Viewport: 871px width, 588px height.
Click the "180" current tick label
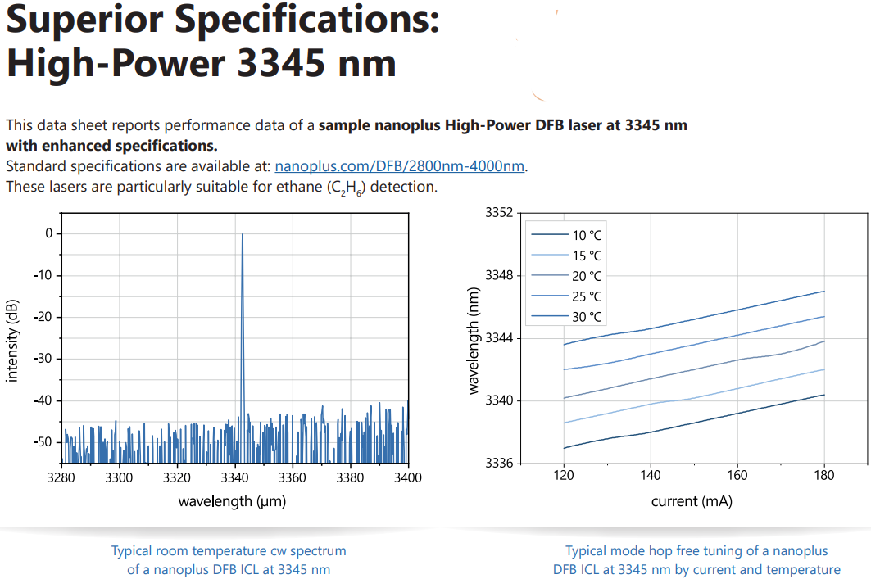click(x=824, y=475)
